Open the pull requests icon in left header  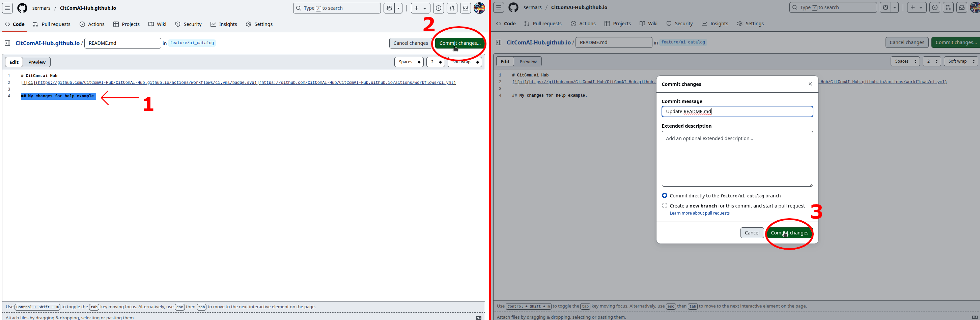452,8
